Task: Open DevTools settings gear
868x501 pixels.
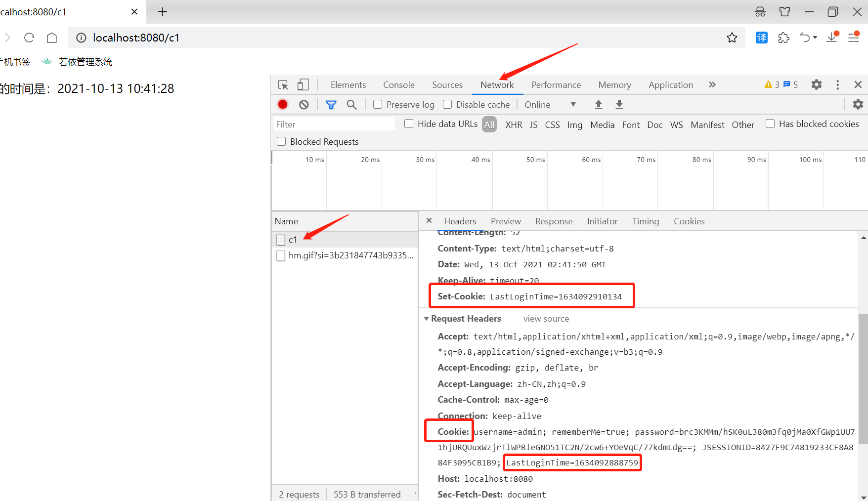Action: click(x=817, y=84)
